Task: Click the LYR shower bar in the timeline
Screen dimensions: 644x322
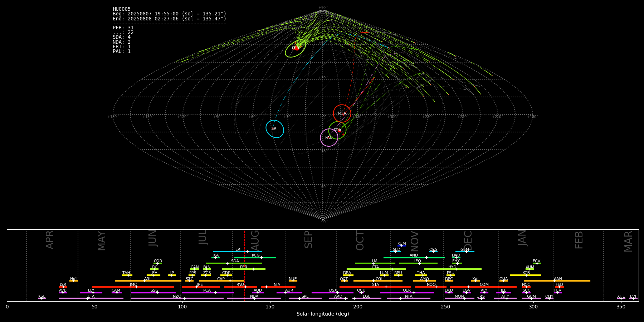Action: [x=63, y=287]
